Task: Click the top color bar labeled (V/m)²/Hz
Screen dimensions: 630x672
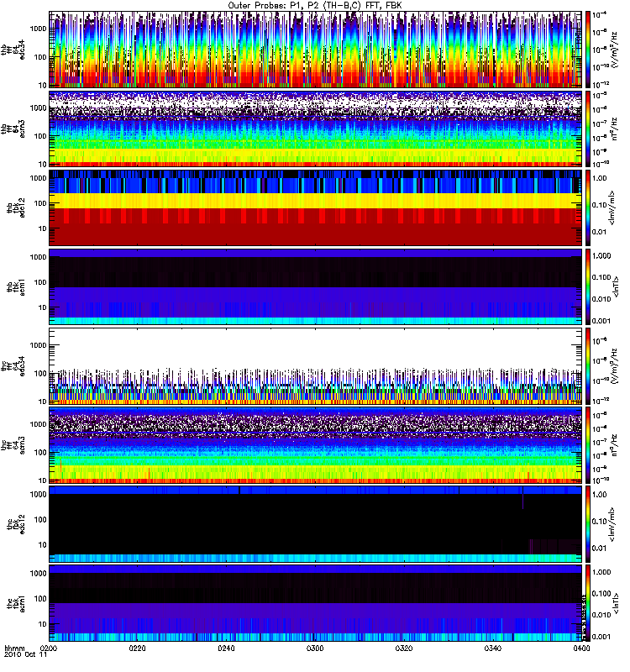Action: pos(587,50)
